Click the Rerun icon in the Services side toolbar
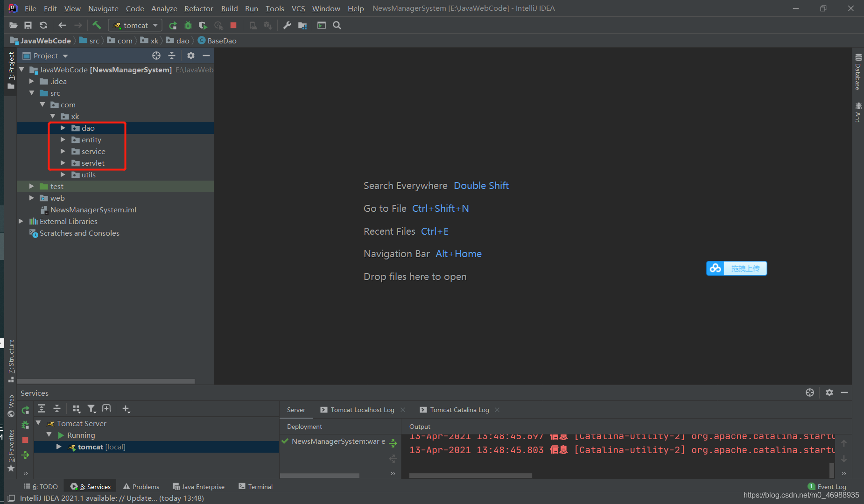The height and width of the screenshot is (504, 864). [x=25, y=410]
